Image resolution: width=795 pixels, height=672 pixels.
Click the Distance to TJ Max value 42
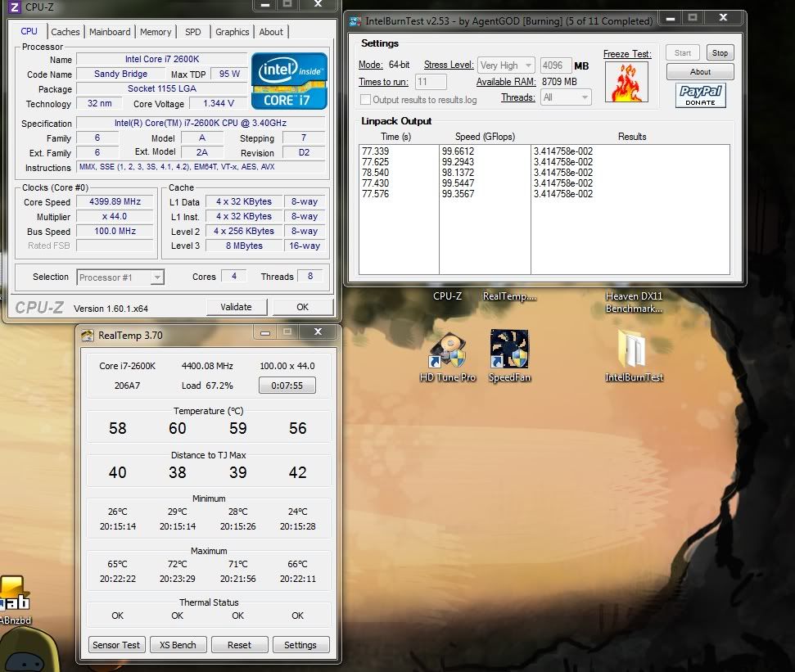point(298,472)
